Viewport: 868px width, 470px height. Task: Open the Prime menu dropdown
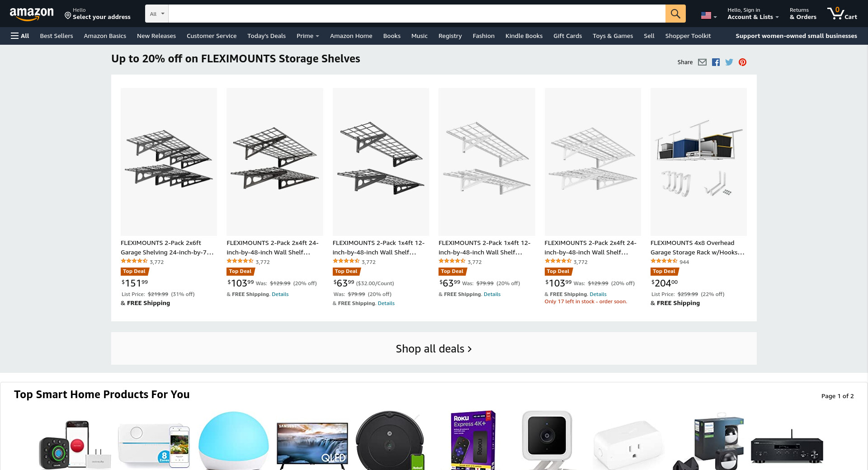(x=308, y=36)
